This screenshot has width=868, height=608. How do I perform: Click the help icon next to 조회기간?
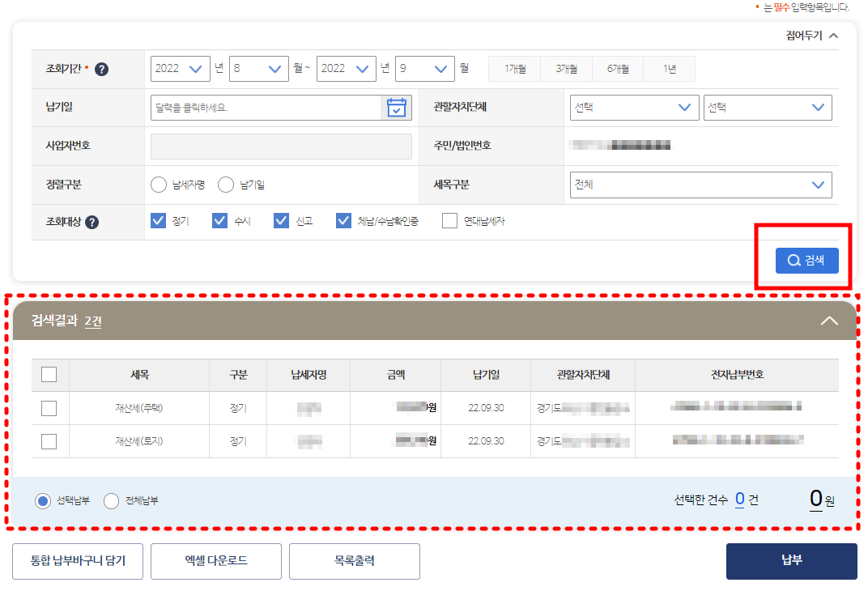coord(101,69)
